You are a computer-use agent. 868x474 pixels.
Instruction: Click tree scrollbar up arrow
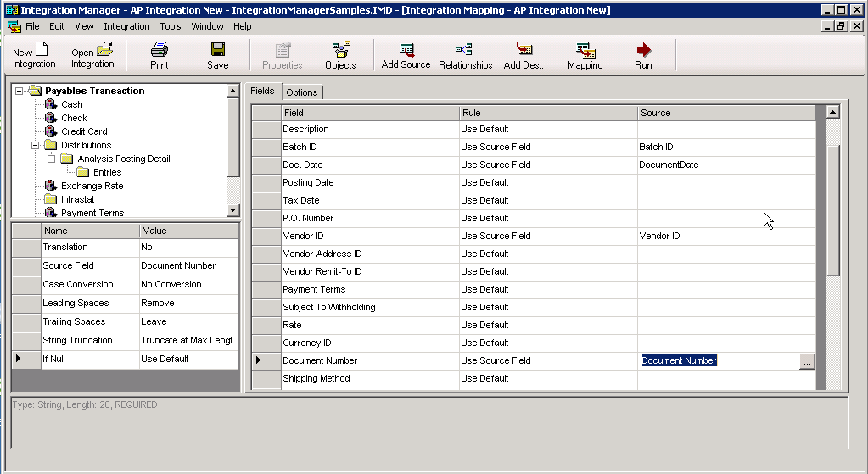pyautogui.click(x=233, y=91)
